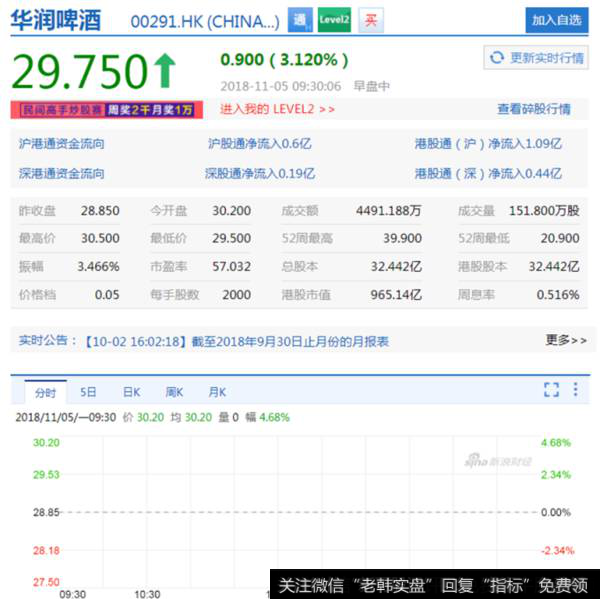Click the 52周最低 value 20.900
This screenshot has height=599, width=600.
point(560,238)
